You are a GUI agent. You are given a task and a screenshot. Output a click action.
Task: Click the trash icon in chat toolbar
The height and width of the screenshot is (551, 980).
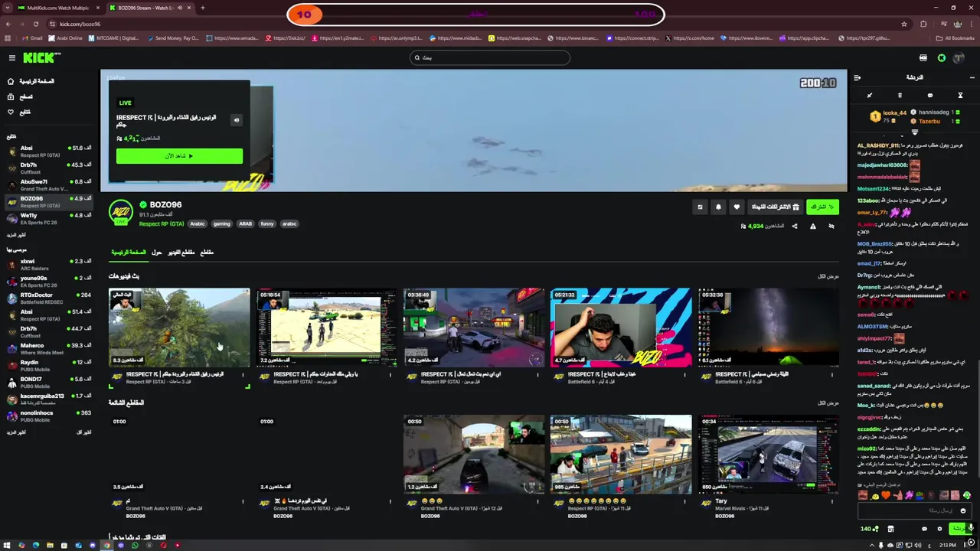900,96
